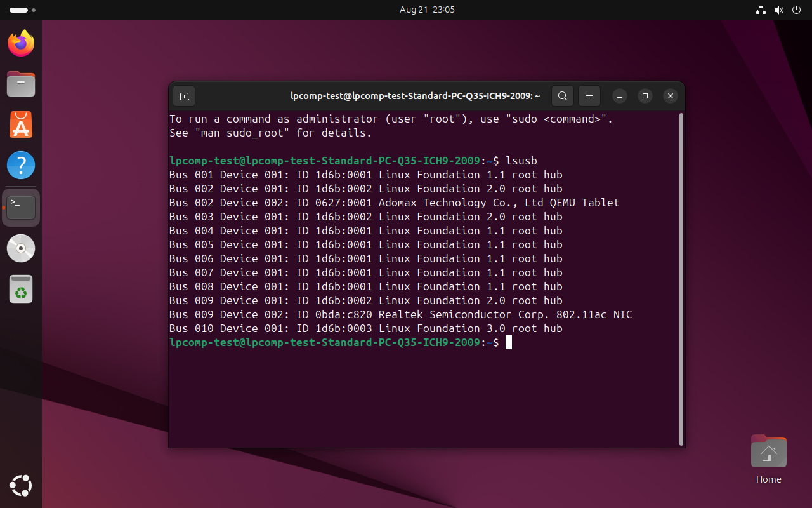Launch Firefox from the dock
This screenshot has height=508, width=812.
coord(21,43)
